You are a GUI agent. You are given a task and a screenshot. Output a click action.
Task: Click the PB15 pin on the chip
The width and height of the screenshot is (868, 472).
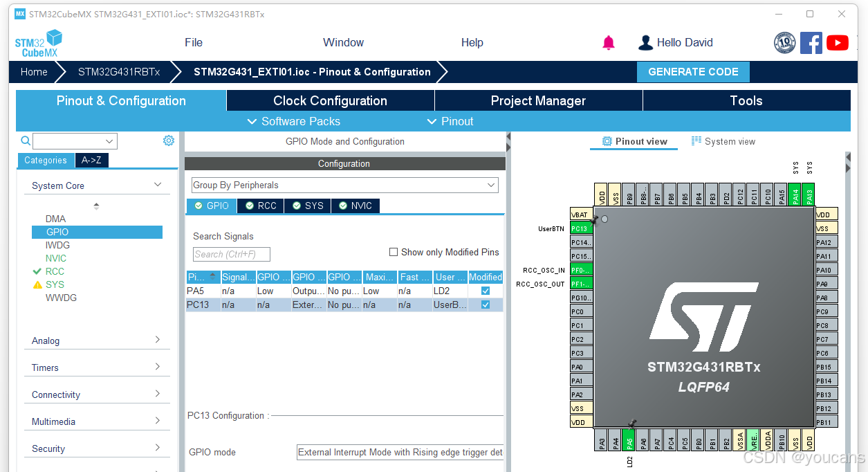(x=825, y=367)
